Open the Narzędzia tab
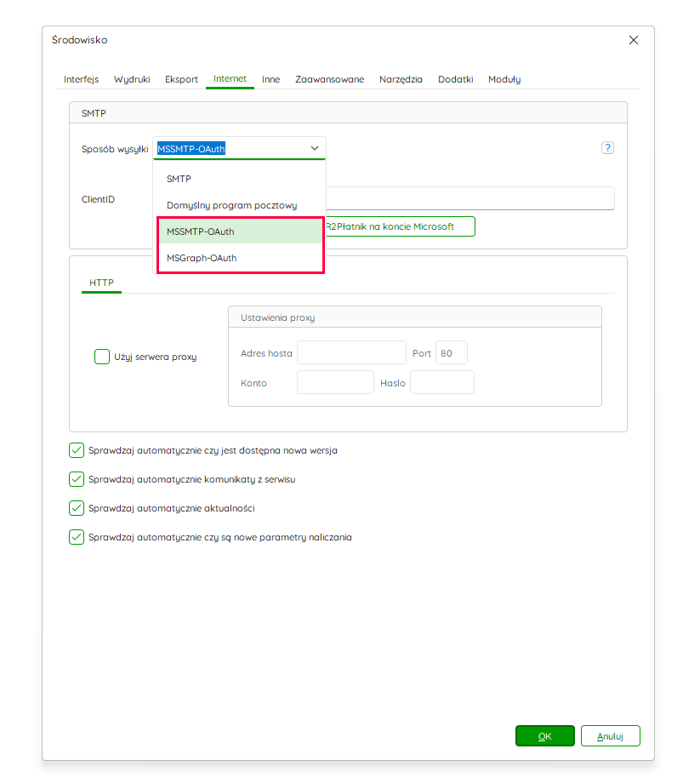The height and width of the screenshot is (783, 700). (x=401, y=79)
